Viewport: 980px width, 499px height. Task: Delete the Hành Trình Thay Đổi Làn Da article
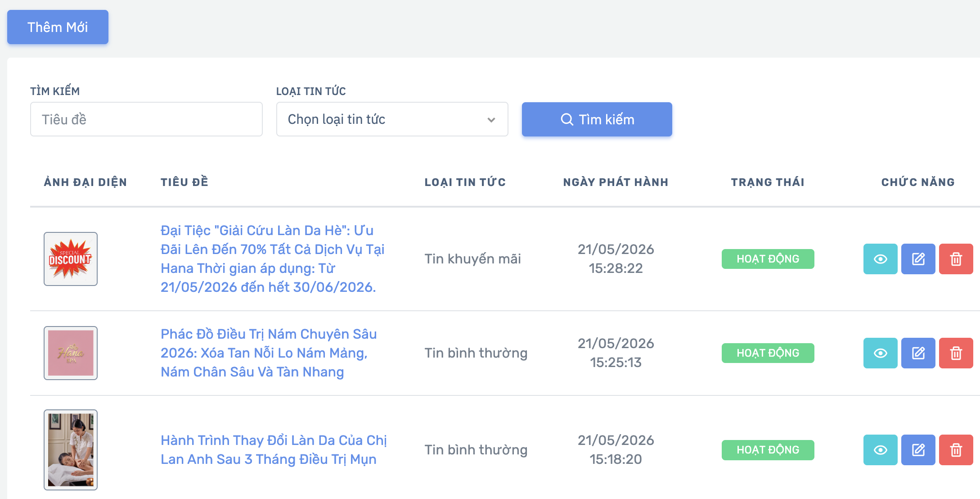pos(956,450)
